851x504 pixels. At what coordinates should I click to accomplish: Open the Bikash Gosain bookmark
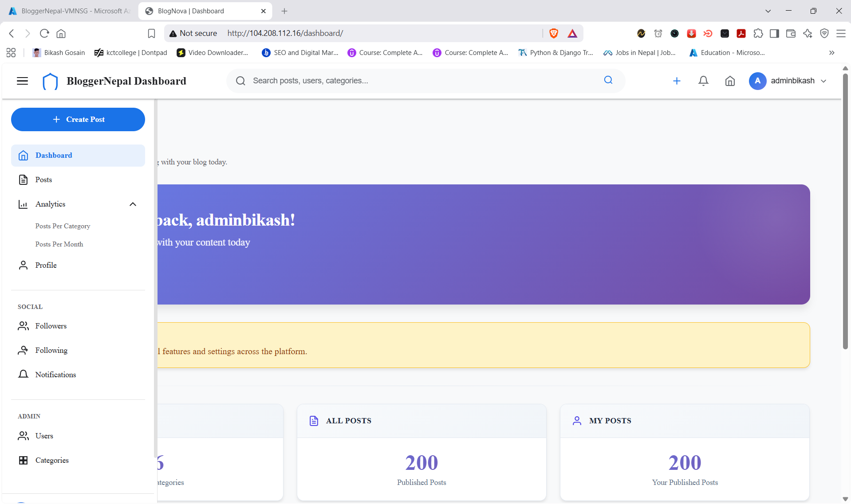pos(59,53)
